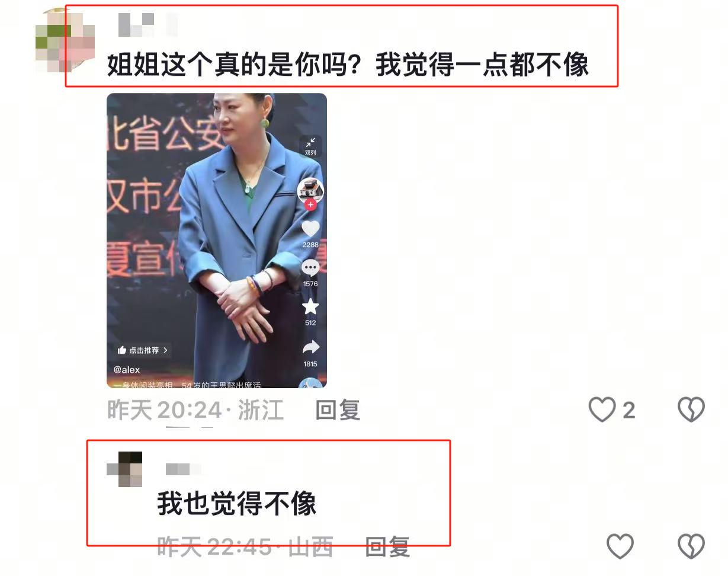Click 回复 under the Shanxi reply
The image size is (728, 576).
point(387,547)
